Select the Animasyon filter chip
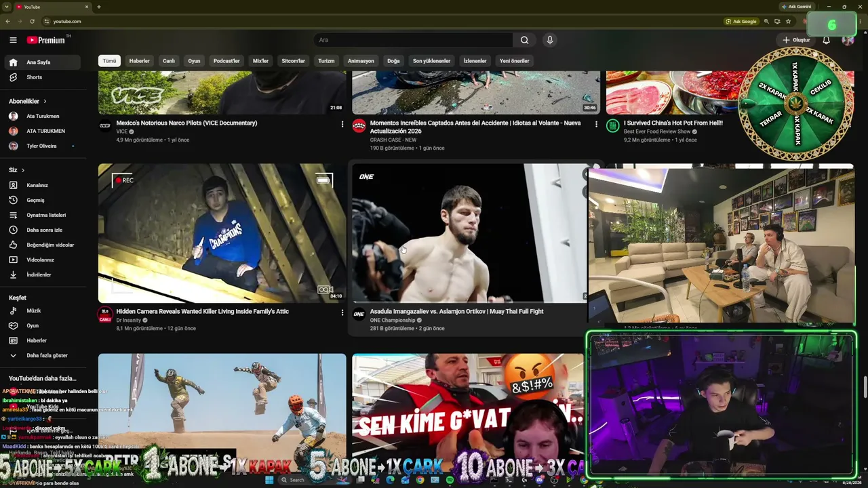This screenshot has height=488, width=868. [x=361, y=61]
